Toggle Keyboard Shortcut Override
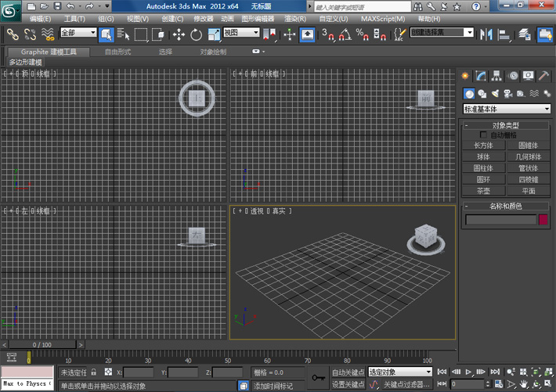Image resolution: width=556 pixels, height=392 pixels. click(x=307, y=34)
